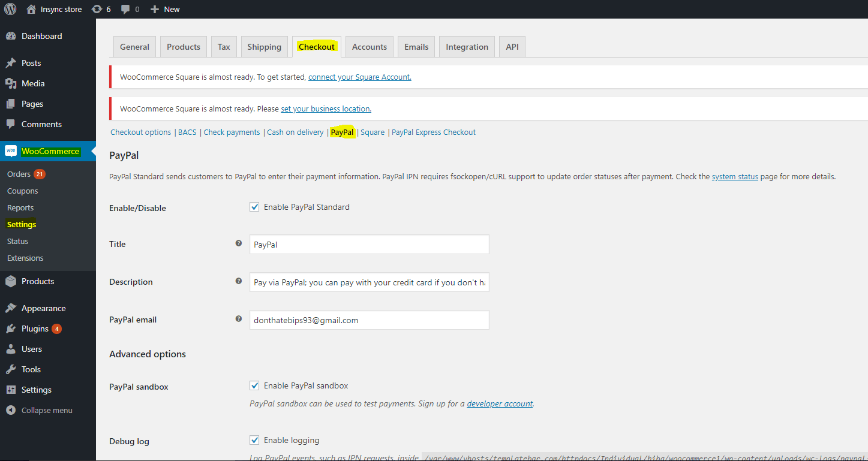This screenshot has width=868, height=461.
Task: Select the Checkout tab
Action: pyautogui.click(x=317, y=47)
